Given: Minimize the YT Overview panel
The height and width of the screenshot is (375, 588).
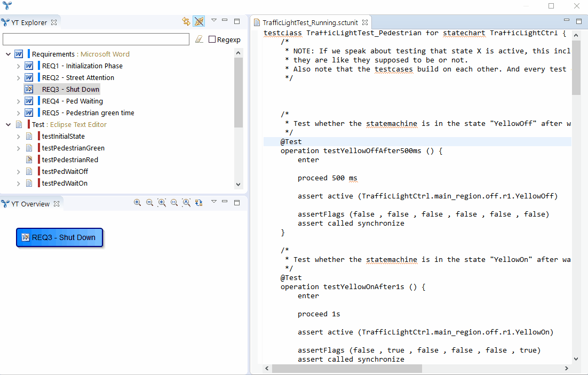Looking at the screenshot, I should (x=225, y=202).
